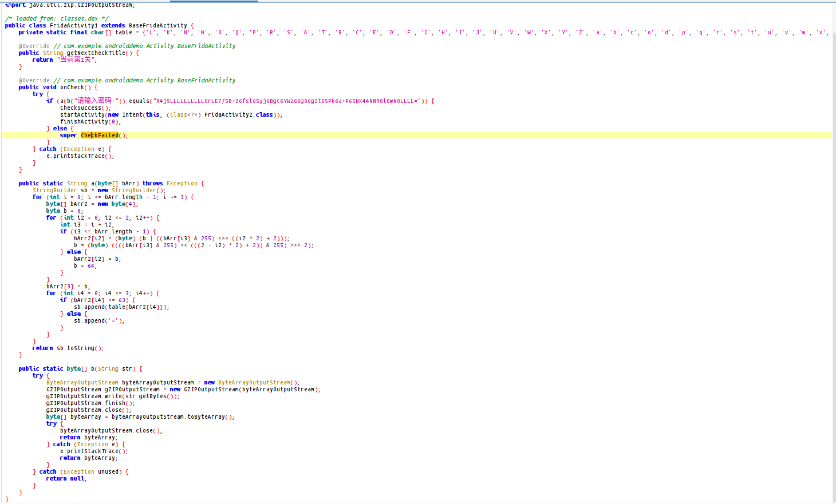Click the finishActivity(0) call
Image resolution: width=836 pixels, height=504 pixels.
[89, 122]
